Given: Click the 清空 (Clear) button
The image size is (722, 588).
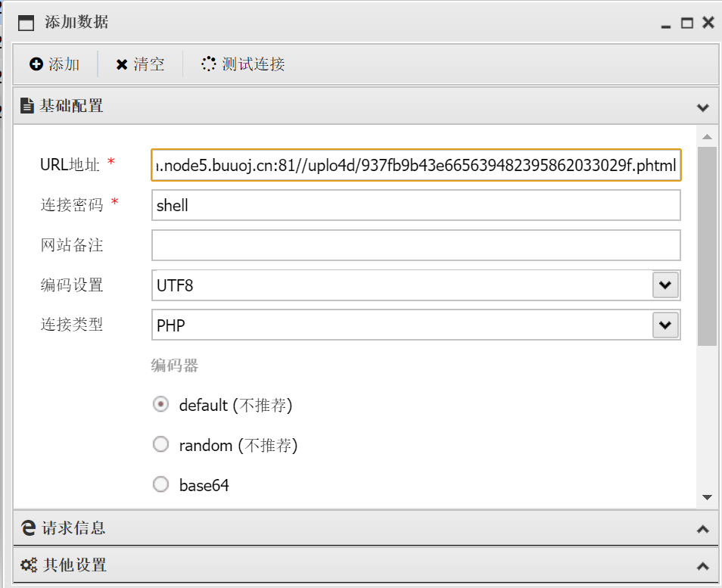Looking at the screenshot, I should coord(140,64).
